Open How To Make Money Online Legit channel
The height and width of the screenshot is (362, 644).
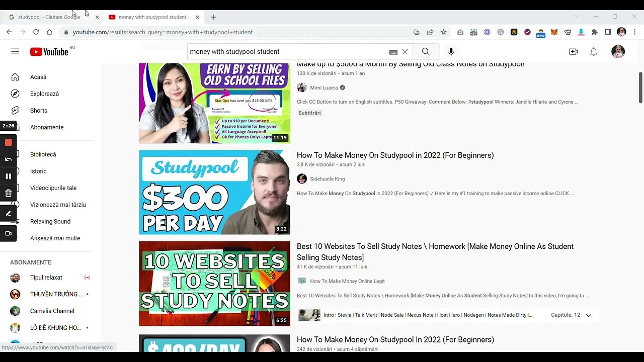(x=347, y=281)
